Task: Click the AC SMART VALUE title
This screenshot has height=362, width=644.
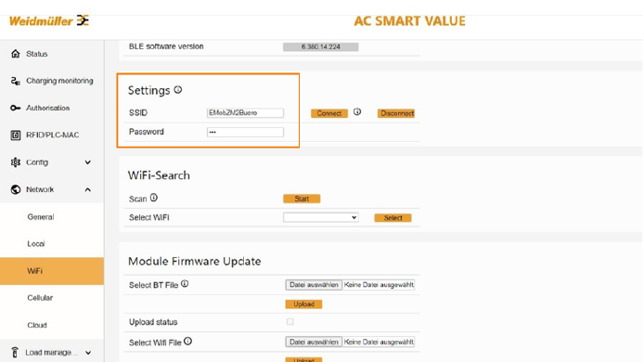Action: (x=409, y=21)
